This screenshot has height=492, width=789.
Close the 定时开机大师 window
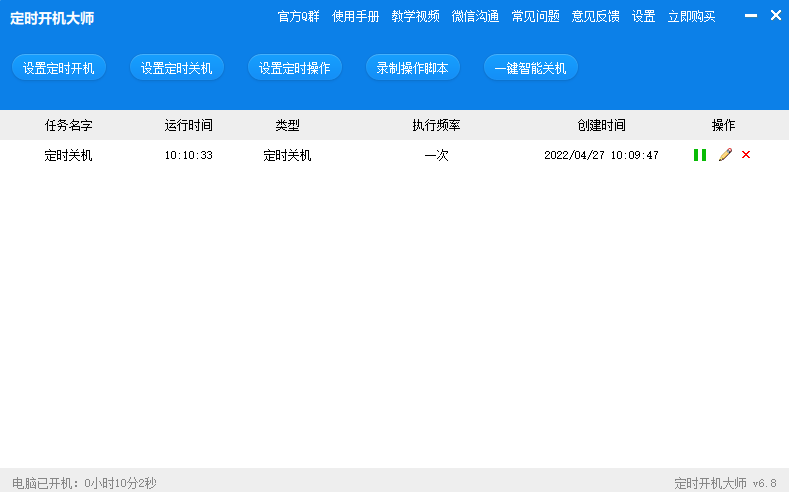coord(775,16)
